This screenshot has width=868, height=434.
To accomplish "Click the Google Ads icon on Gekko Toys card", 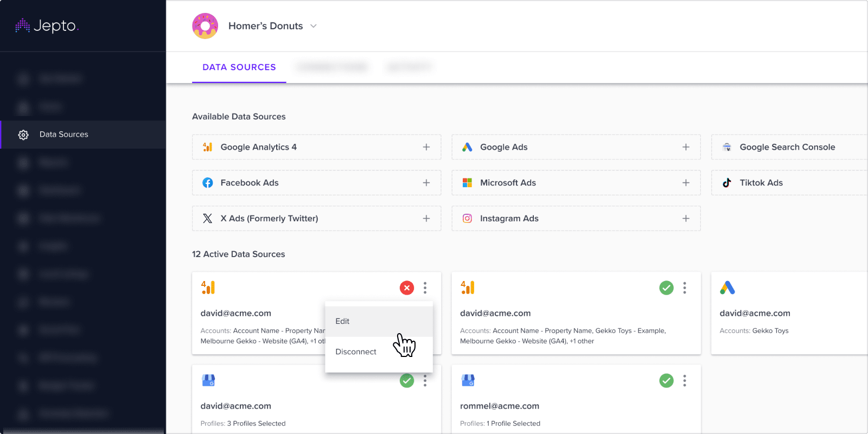I will pos(727,288).
